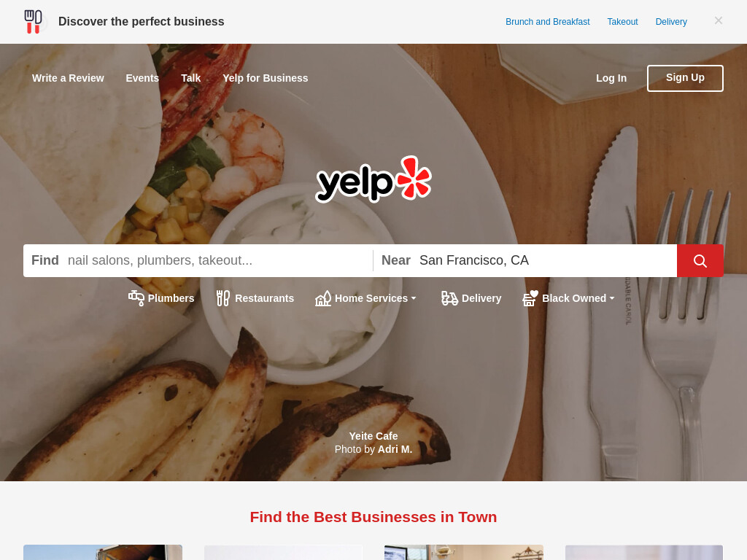Viewport: 747px width, 560px height.
Task: Click the Restaurants fork and knife icon
Action: [x=223, y=298]
